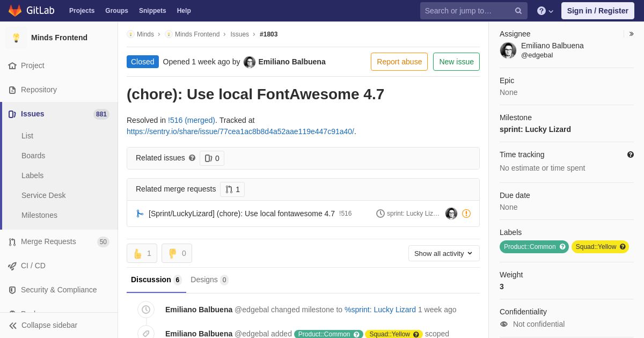Open the Groups menu

(116, 11)
